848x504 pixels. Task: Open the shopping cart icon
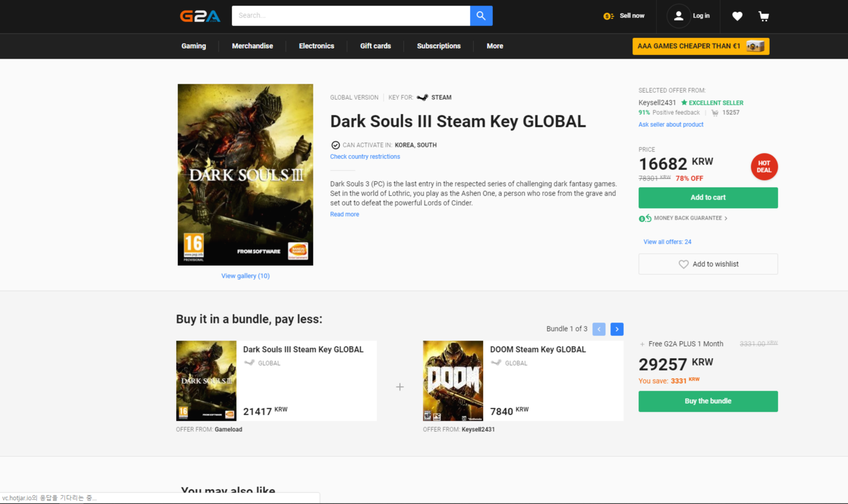click(x=764, y=16)
